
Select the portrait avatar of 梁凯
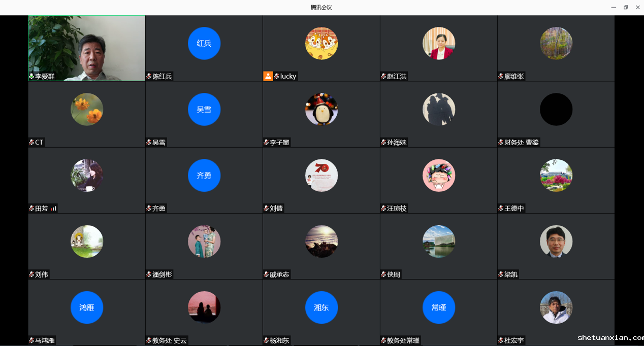coord(556,241)
